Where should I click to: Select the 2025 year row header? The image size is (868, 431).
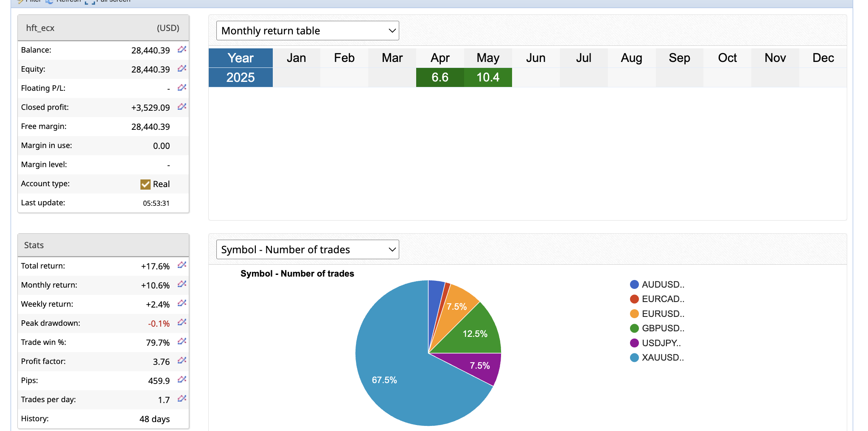(241, 77)
